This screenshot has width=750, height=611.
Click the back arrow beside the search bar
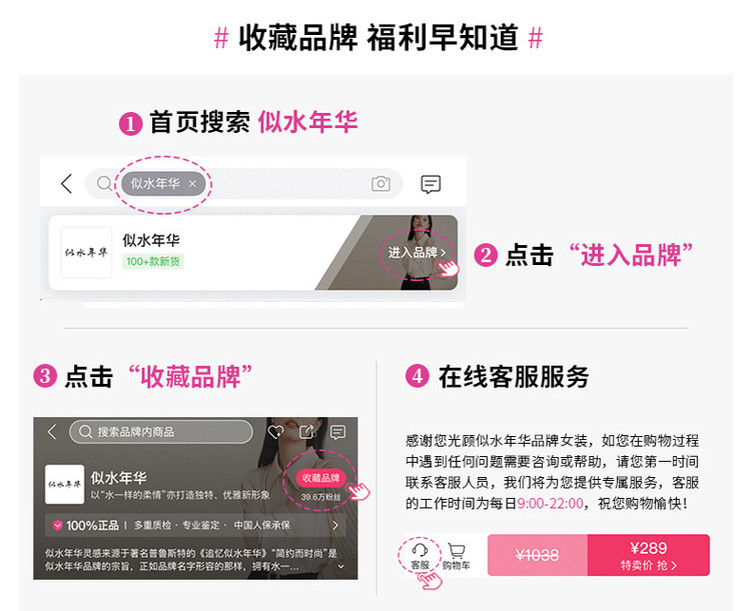(x=66, y=183)
